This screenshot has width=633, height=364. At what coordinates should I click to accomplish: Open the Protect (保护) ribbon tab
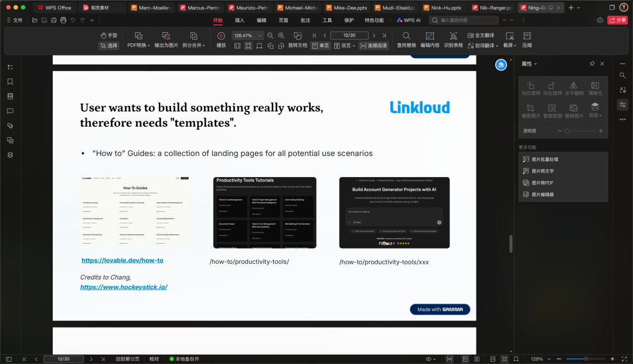pyautogui.click(x=349, y=20)
